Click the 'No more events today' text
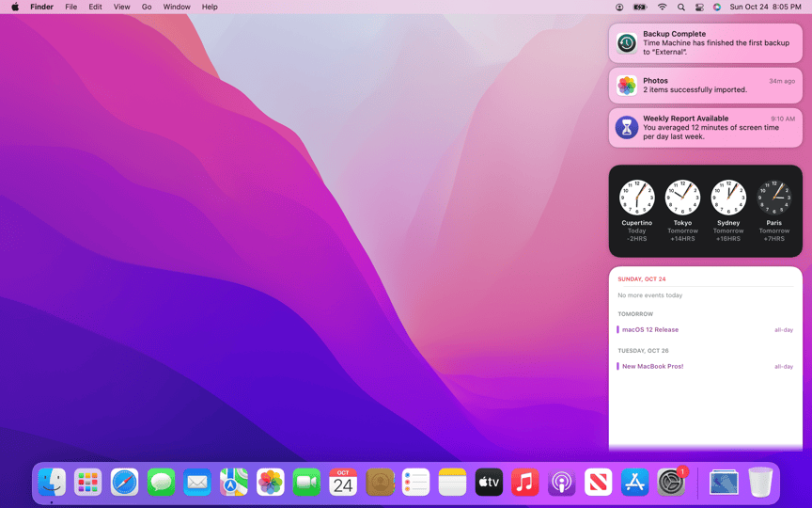The height and width of the screenshot is (508, 812). pos(650,295)
